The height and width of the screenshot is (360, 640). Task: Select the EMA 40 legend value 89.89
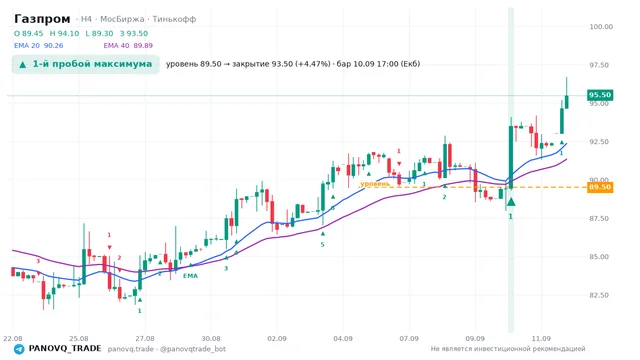point(143,45)
